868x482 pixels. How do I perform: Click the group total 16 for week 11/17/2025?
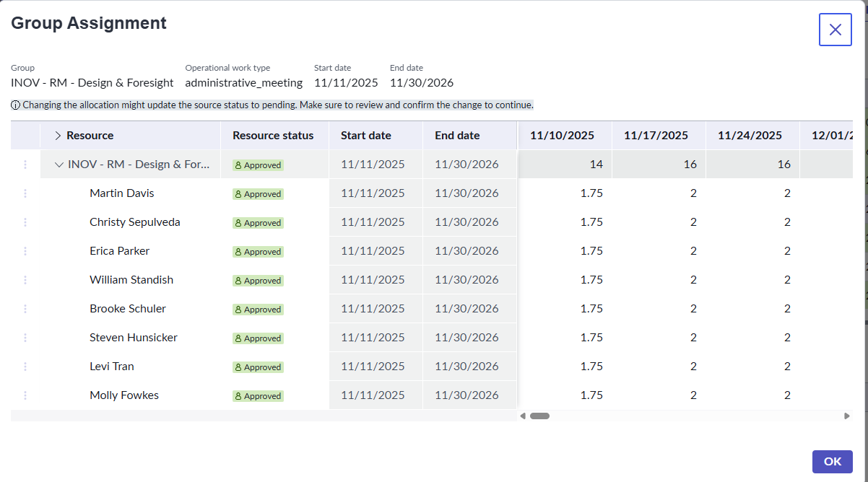659,165
